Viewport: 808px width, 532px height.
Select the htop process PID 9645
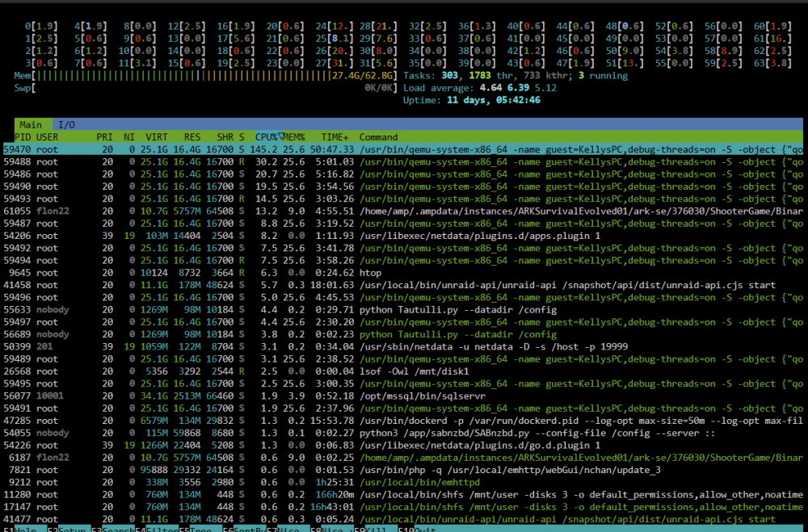[403, 273]
